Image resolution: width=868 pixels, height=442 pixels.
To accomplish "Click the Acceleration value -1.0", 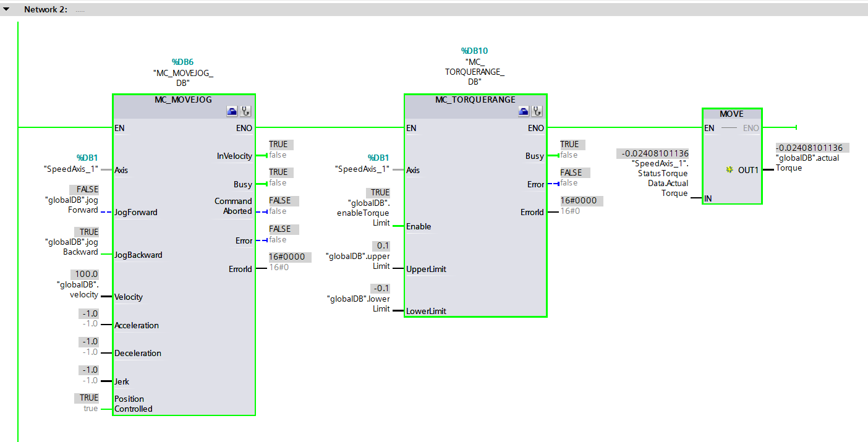I will click(x=89, y=314).
